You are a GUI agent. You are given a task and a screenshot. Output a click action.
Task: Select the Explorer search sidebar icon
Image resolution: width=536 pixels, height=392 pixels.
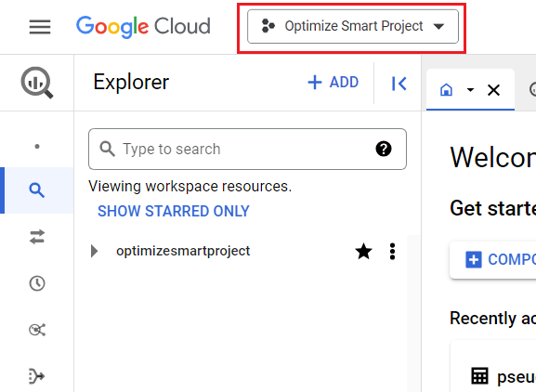(37, 190)
